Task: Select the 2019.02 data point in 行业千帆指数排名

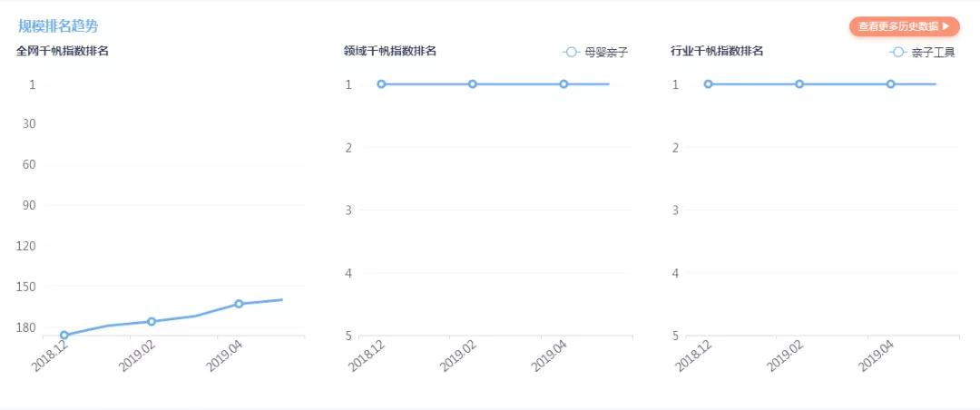Action: pos(799,84)
